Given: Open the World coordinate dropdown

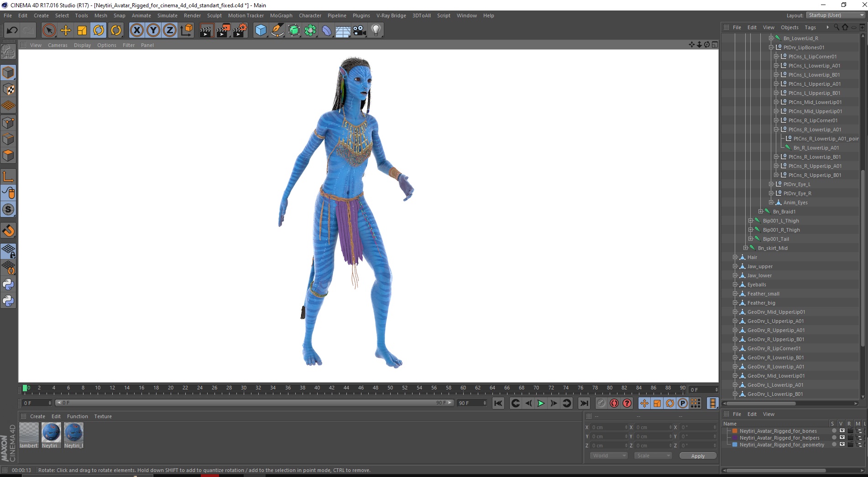Looking at the screenshot, I should [609, 456].
